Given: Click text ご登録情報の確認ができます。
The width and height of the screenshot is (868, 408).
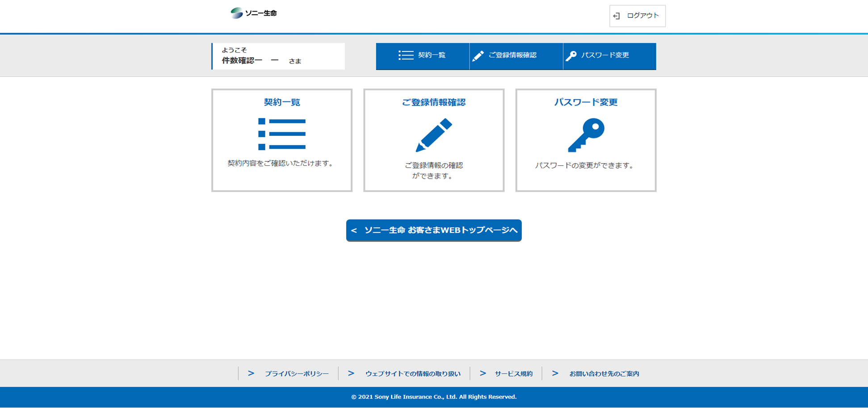Looking at the screenshot, I should pyautogui.click(x=434, y=171).
